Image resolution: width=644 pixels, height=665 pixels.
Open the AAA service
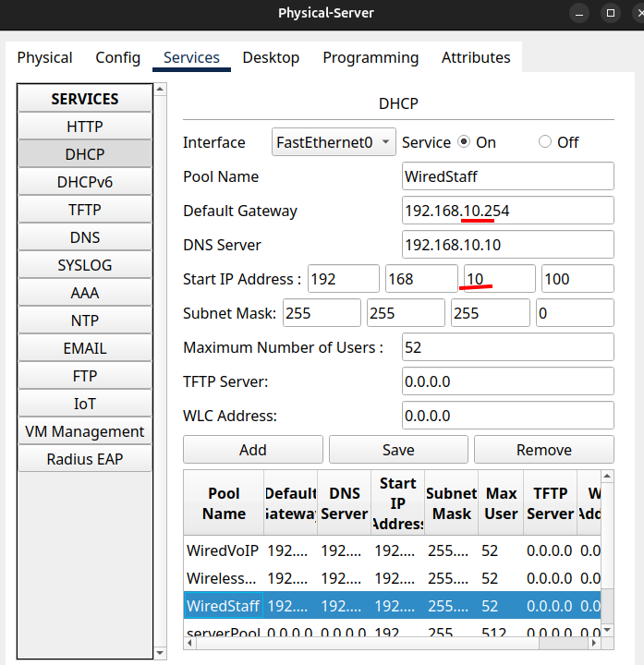(x=85, y=293)
